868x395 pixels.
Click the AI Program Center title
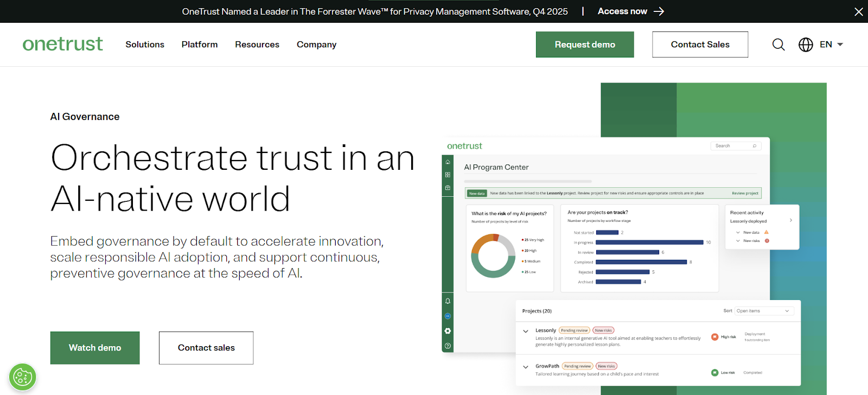pyautogui.click(x=496, y=167)
